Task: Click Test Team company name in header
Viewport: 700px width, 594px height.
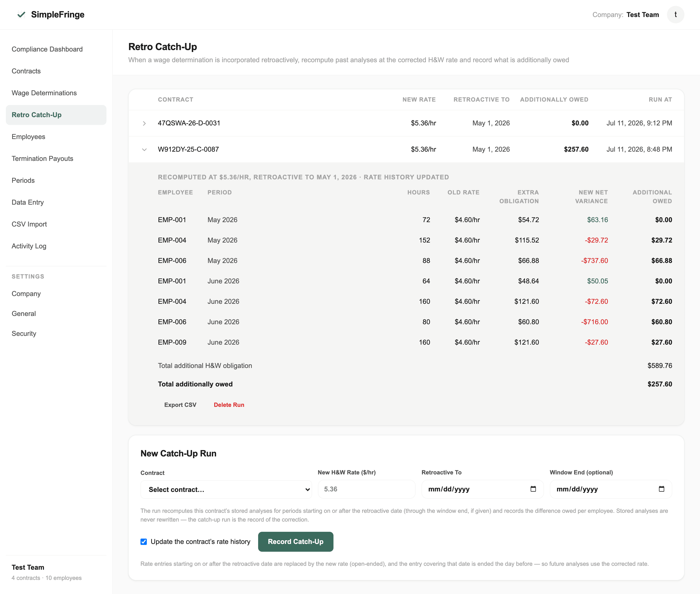Action: click(642, 15)
